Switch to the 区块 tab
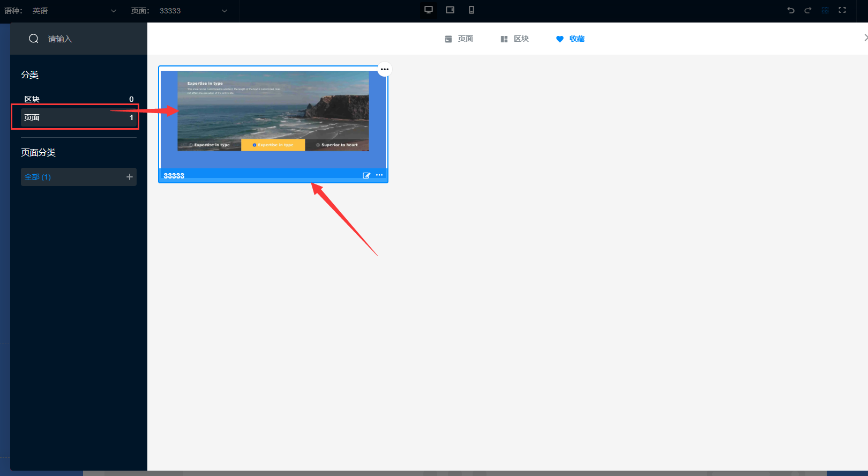 click(x=515, y=39)
